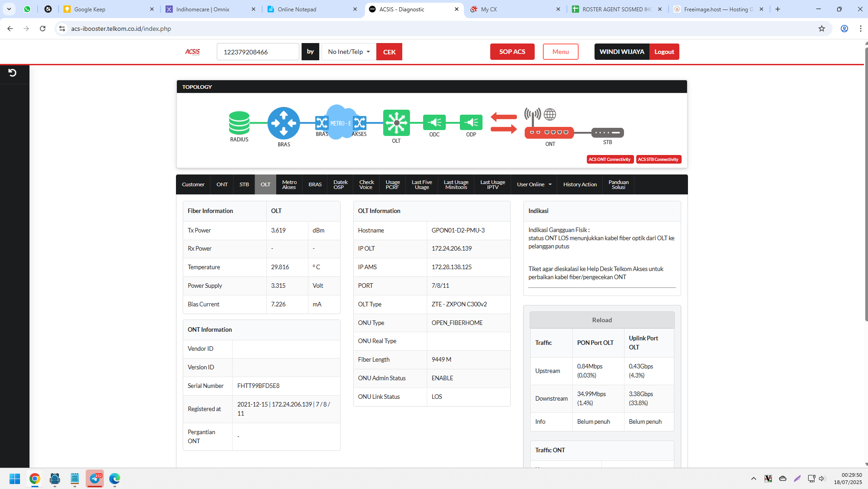Click the ODP splitter icon
Image resolution: width=868 pixels, height=489 pixels.
(x=471, y=122)
